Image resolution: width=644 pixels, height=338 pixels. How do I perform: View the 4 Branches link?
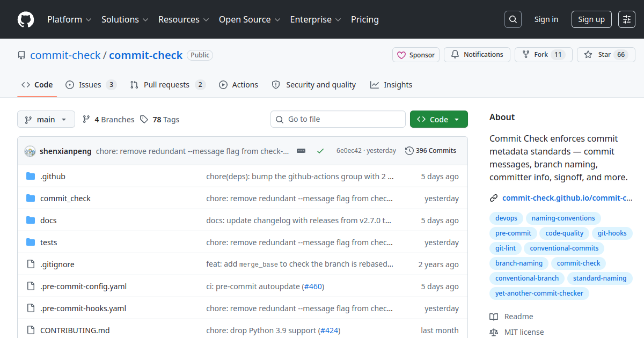pyautogui.click(x=108, y=120)
